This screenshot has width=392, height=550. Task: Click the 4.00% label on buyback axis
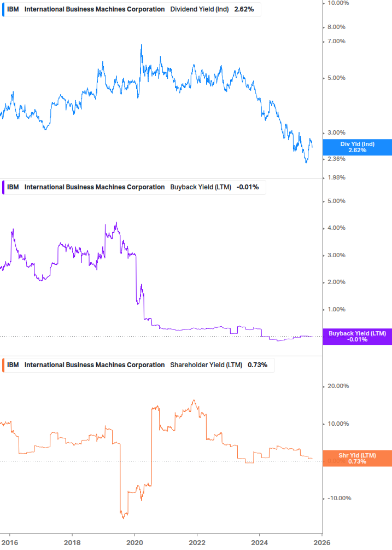pyautogui.click(x=336, y=228)
